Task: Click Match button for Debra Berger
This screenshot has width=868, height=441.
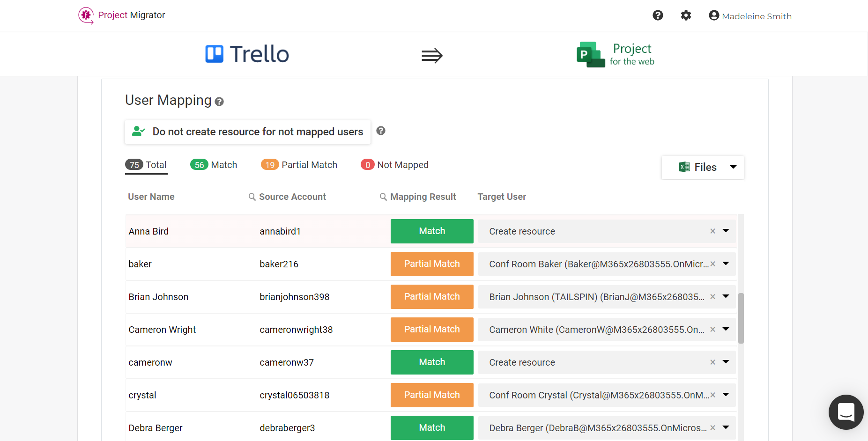Action: click(x=432, y=428)
